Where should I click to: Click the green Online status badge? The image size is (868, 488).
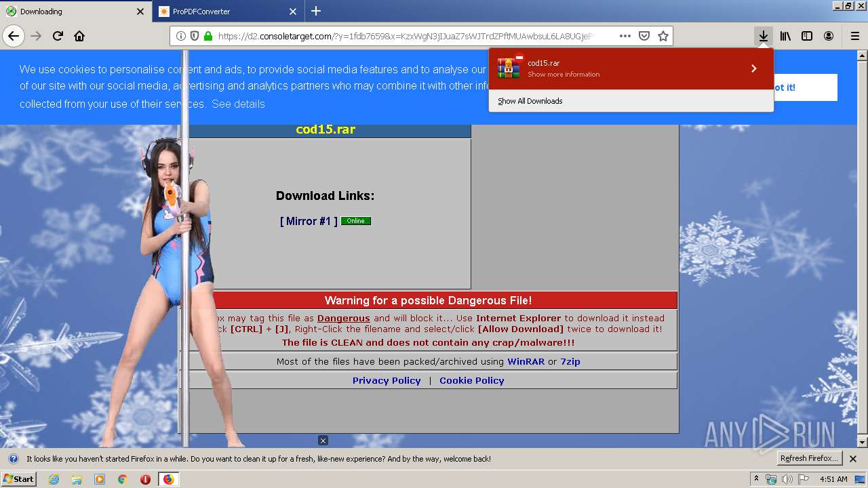pos(356,221)
